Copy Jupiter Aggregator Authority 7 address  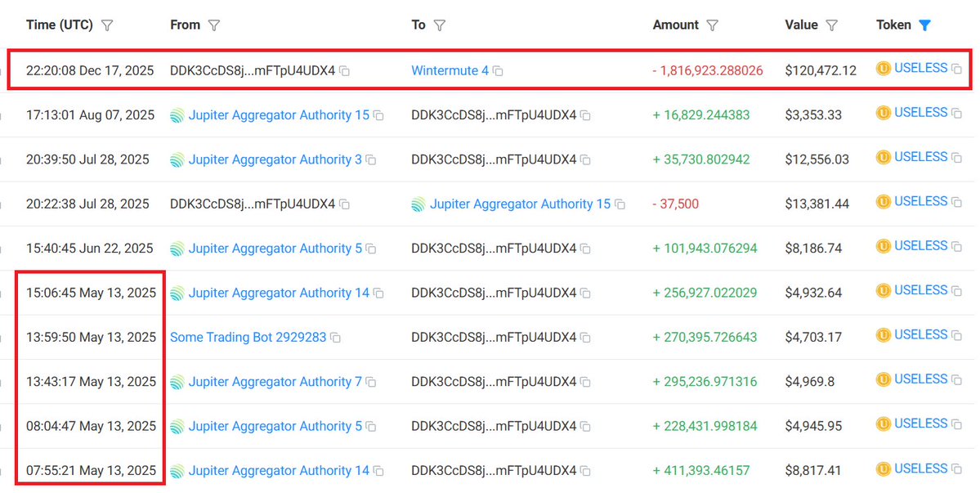coord(370,382)
